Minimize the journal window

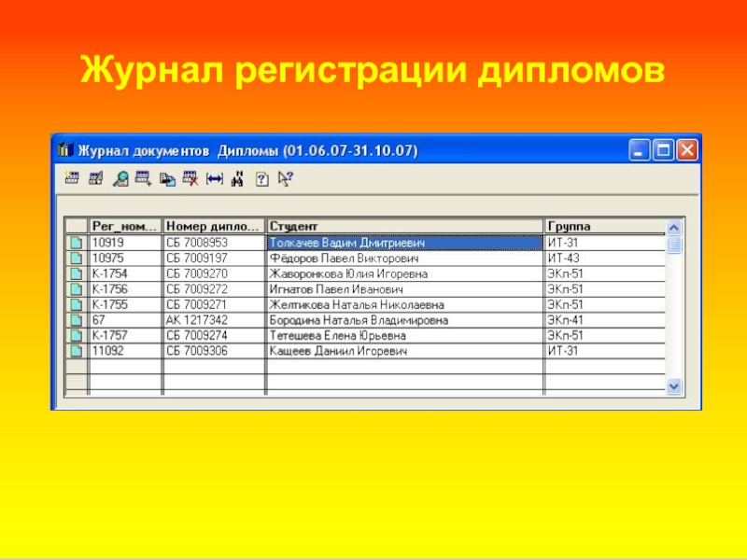[639, 150]
